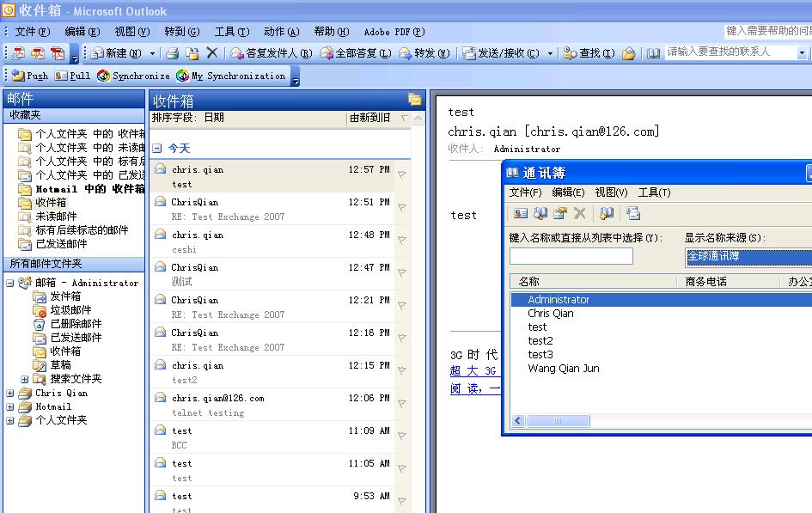Open the 工具(T) menu in main menu bar
Viewport: 812px width, 513px height.
231,32
